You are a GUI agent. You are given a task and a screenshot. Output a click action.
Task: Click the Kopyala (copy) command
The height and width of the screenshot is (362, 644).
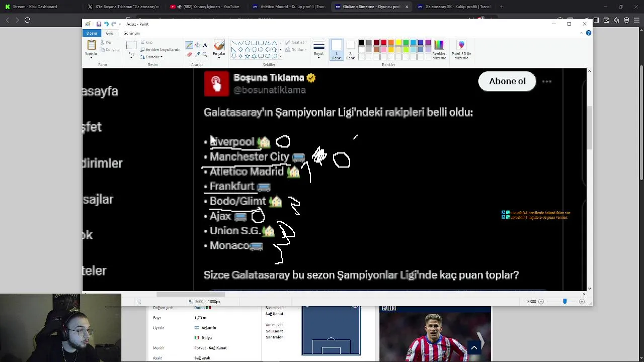(109, 50)
